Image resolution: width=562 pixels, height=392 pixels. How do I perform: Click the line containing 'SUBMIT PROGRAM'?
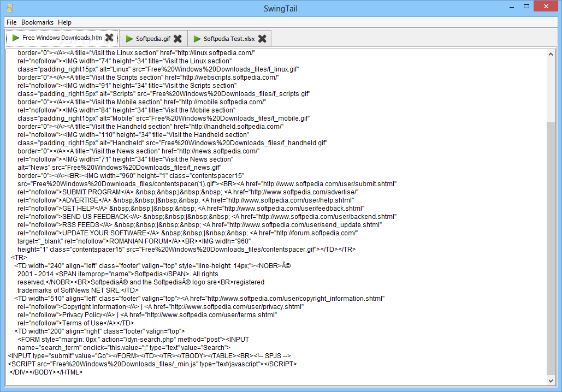click(x=188, y=192)
